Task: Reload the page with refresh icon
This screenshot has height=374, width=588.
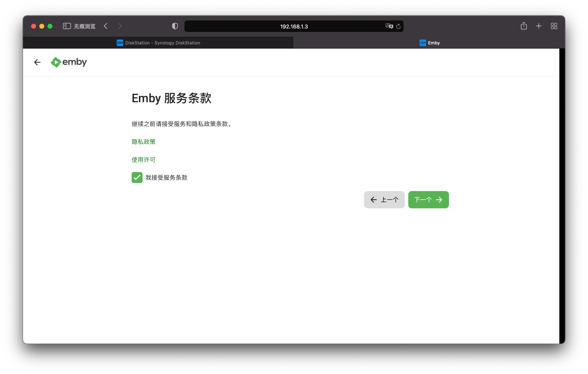Action: pos(398,26)
